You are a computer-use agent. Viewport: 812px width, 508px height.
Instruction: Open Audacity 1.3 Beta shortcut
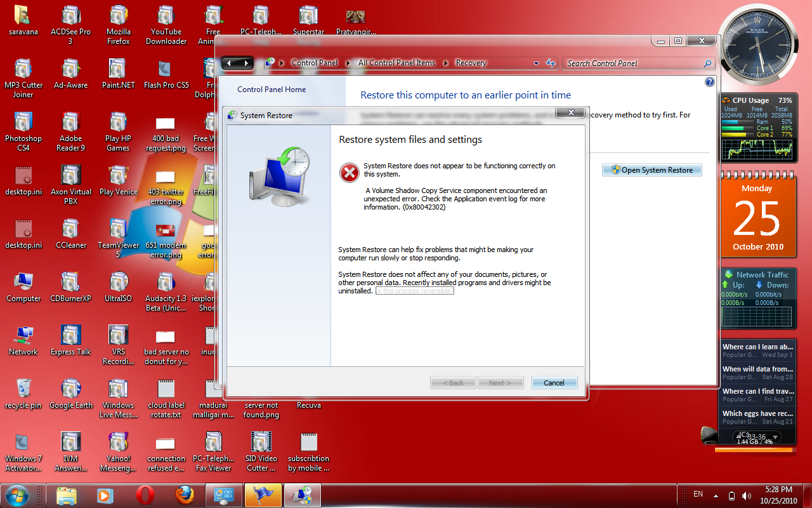pyautogui.click(x=166, y=291)
